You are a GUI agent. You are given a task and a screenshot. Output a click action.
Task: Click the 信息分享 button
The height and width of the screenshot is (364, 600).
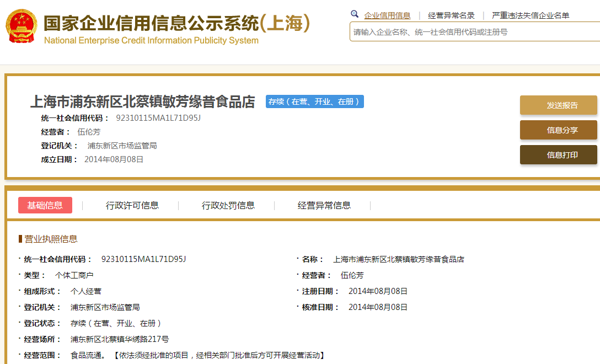[558, 130]
